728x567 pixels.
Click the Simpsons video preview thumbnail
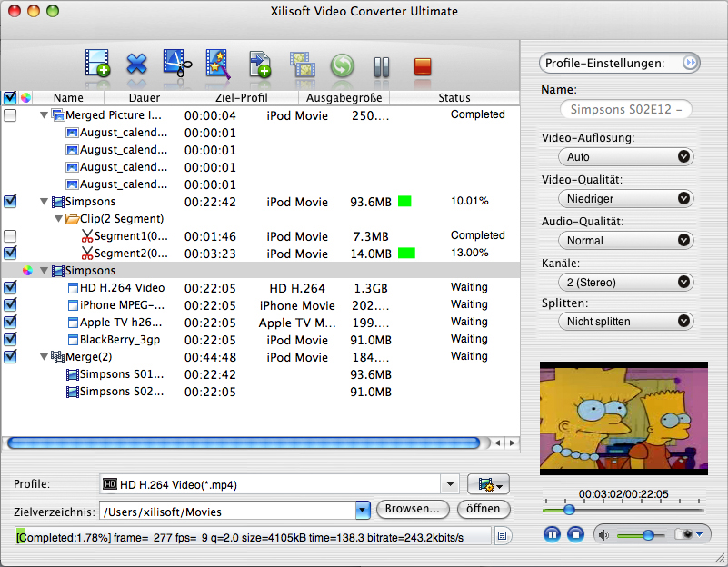(623, 418)
